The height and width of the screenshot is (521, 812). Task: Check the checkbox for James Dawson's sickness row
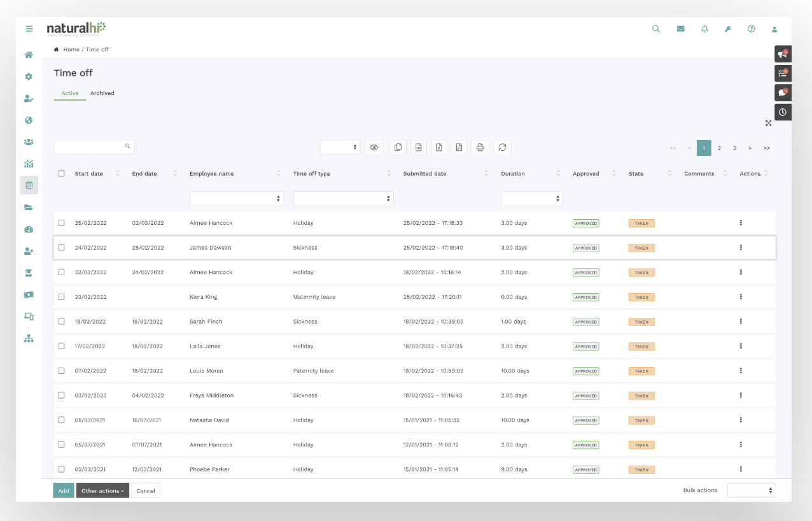[61, 247]
